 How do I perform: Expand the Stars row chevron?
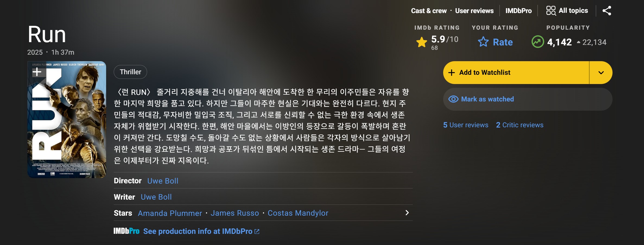407,213
